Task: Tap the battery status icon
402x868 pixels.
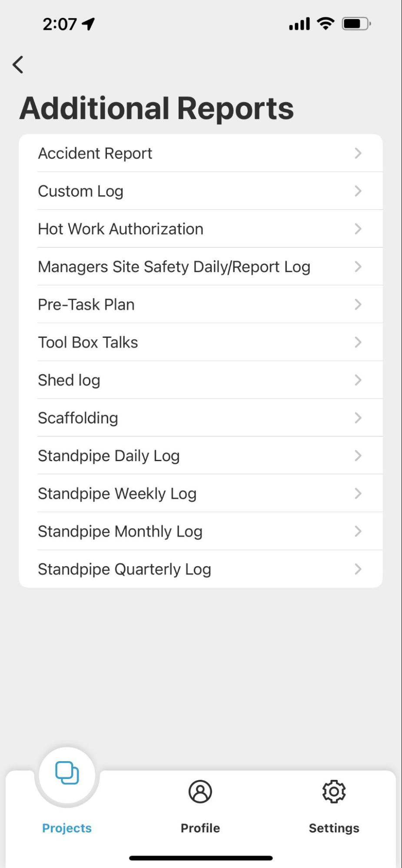Action: coord(356,23)
